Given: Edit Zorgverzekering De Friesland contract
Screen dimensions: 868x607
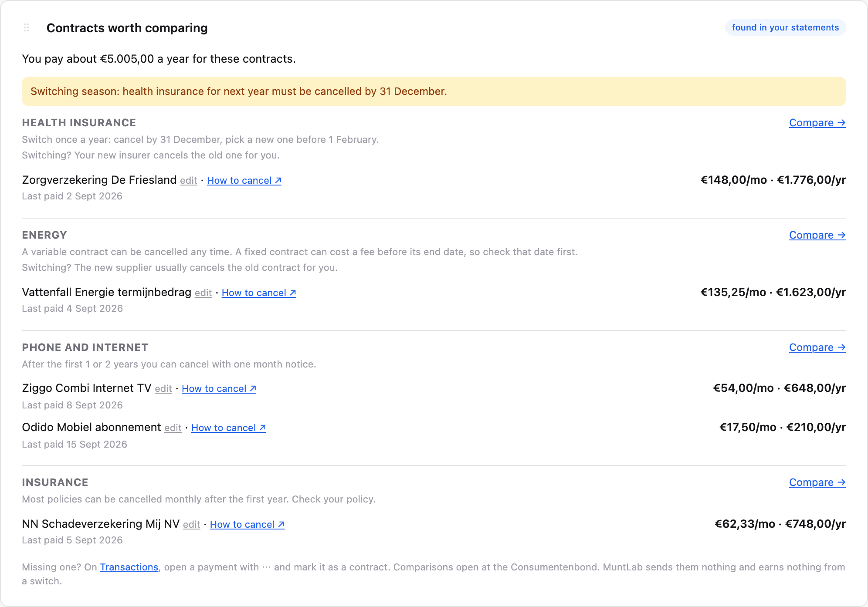Looking at the screenshot, I should click(x=189, y=181).
